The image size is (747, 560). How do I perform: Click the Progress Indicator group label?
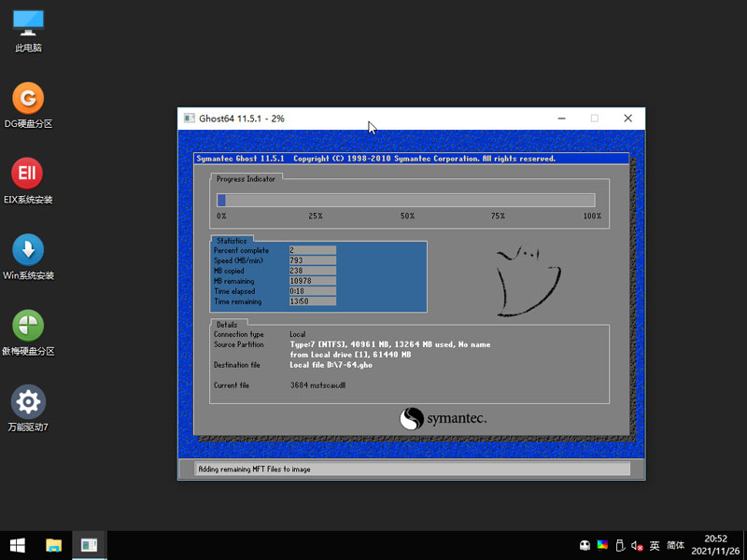coord(246,179)
